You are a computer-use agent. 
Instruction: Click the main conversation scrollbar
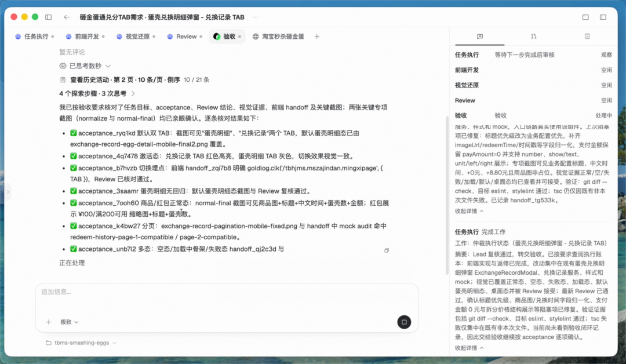[447, 195]
